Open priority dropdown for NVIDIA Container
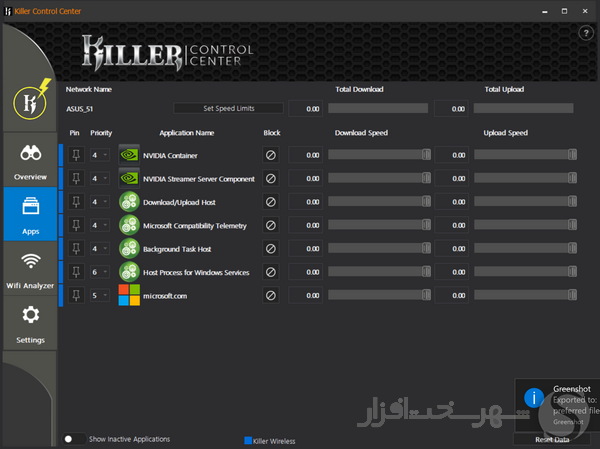Viewport: 600px width, 449px height. click(x=100, y=155)
